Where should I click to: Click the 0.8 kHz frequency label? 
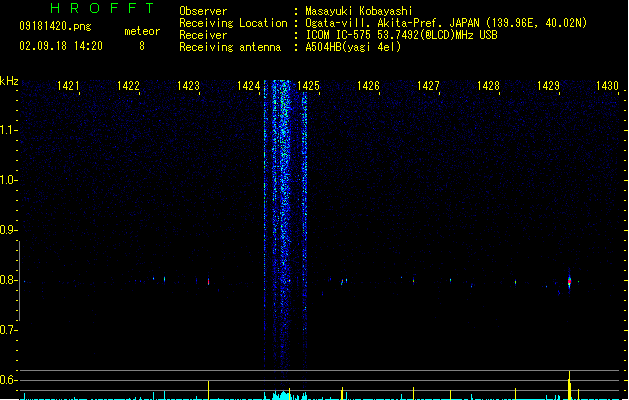(8, 280)
